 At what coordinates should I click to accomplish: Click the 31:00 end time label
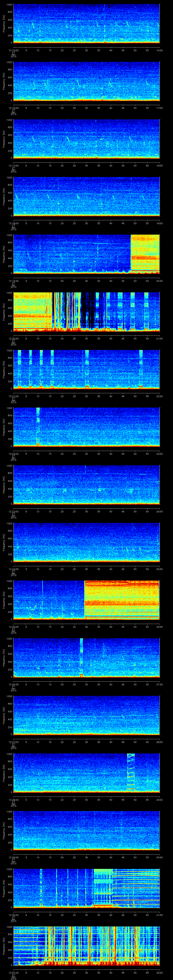pyautogui.click(x=160, y=915)
